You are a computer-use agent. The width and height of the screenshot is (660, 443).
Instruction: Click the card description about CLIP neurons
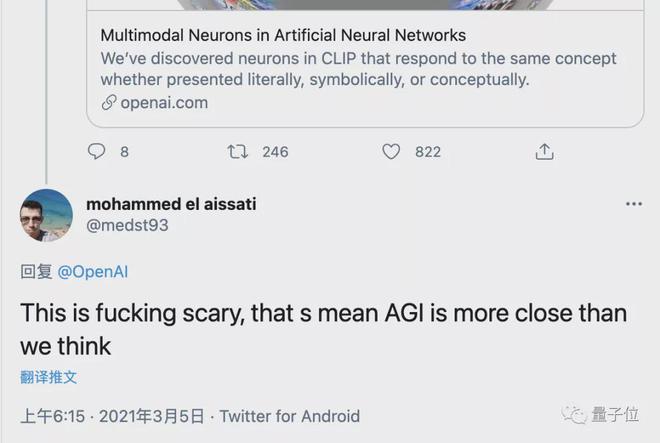(358, 69)
